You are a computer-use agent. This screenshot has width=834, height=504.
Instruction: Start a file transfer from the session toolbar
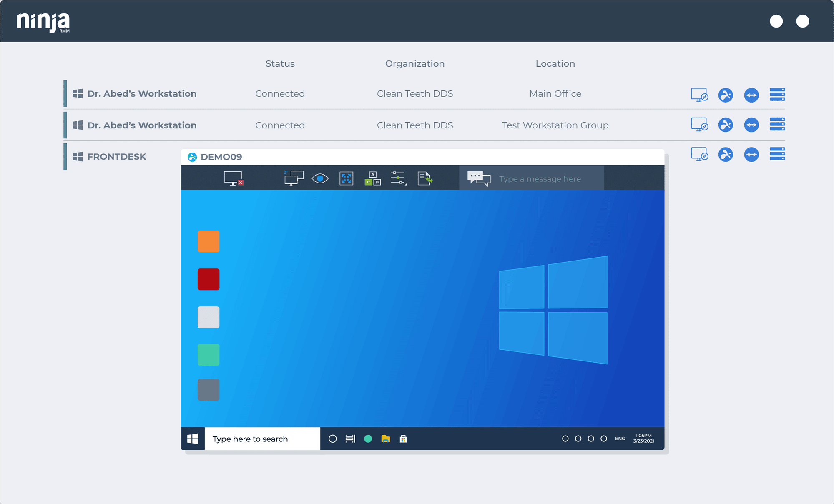click(425, 178)
